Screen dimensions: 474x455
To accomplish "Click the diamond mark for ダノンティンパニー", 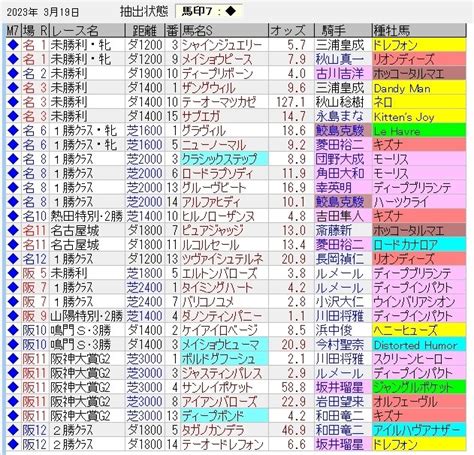I will coord(13,316).
